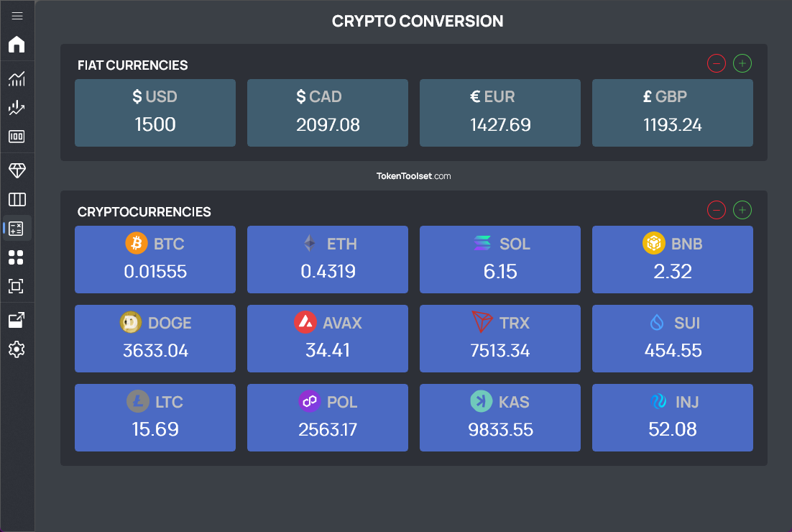Open the three-column layout sidebar icon

17,200
